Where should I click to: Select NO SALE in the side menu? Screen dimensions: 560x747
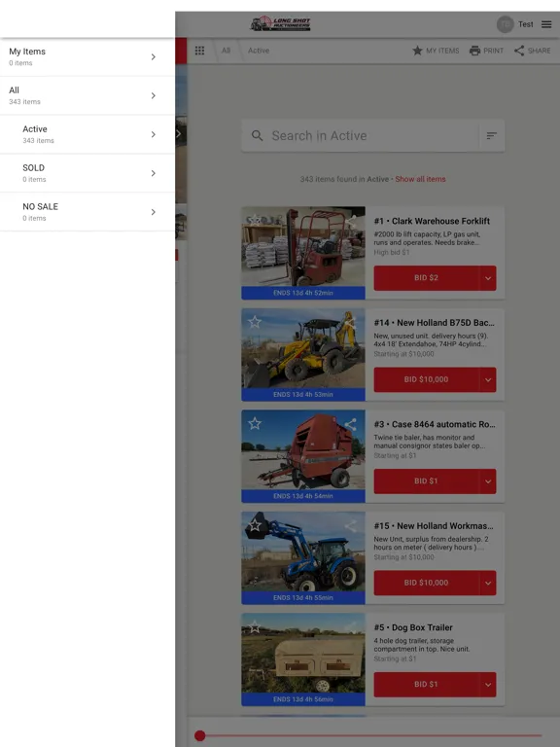coord(87,212)
